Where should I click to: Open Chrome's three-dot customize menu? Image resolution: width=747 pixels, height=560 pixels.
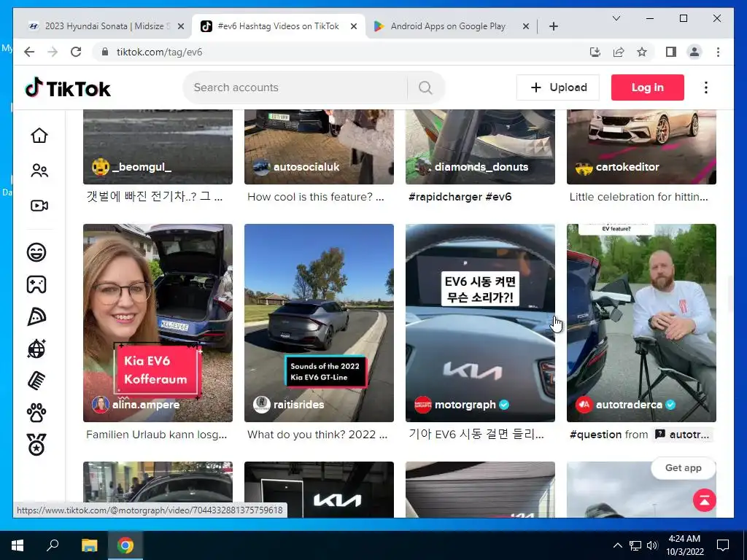[718, 52]
